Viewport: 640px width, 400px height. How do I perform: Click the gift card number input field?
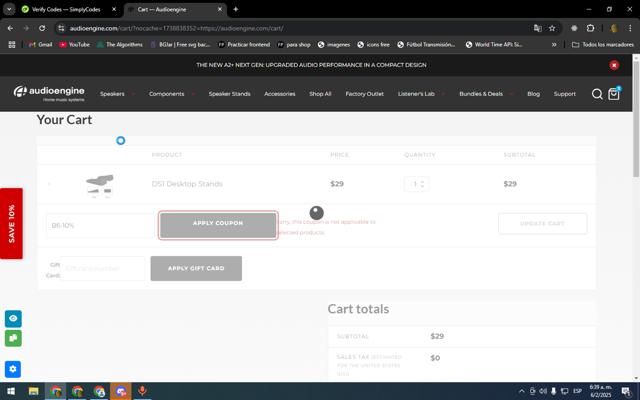(102, 268)
